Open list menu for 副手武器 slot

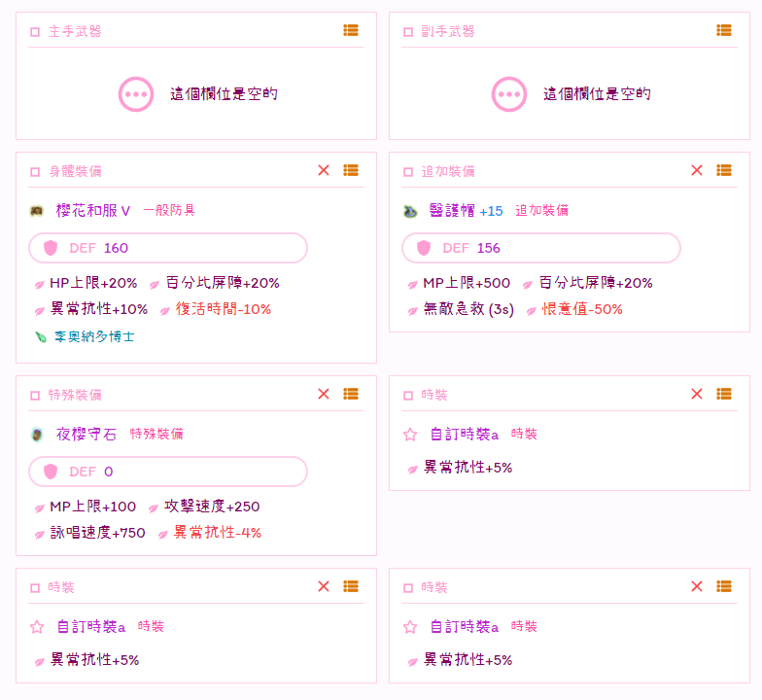pos(723,31)
